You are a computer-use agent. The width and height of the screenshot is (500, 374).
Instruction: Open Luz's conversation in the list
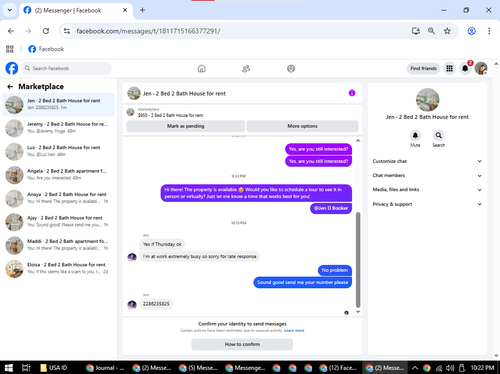(59, 151)
